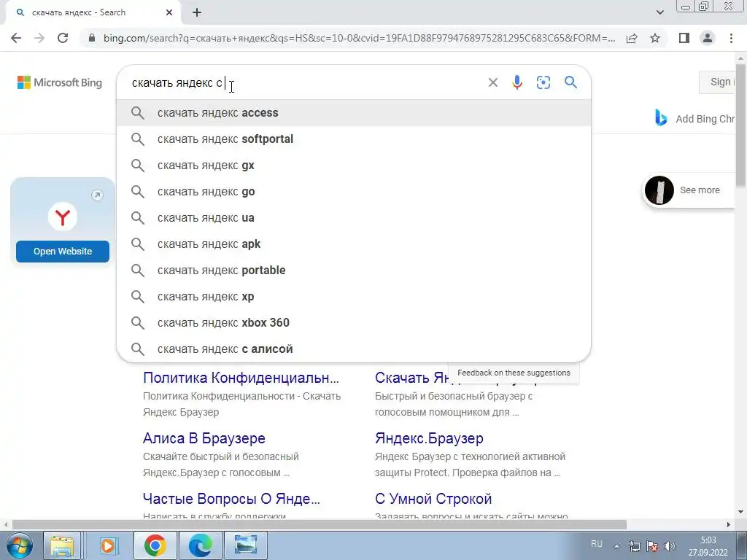The height and width of the screenshot is (560, 747).
Task: Click 'Feedback on these suggestions'
Action: point(514,373)
